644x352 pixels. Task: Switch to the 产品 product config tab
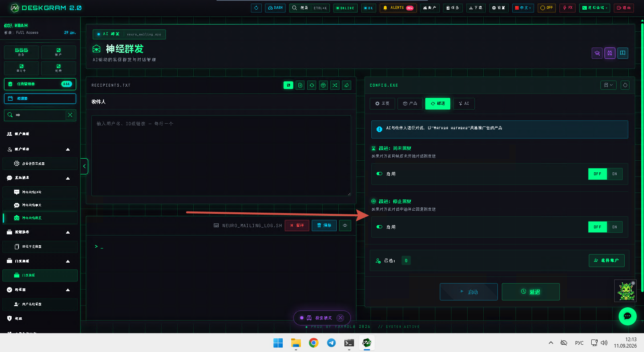click(410, 104)
